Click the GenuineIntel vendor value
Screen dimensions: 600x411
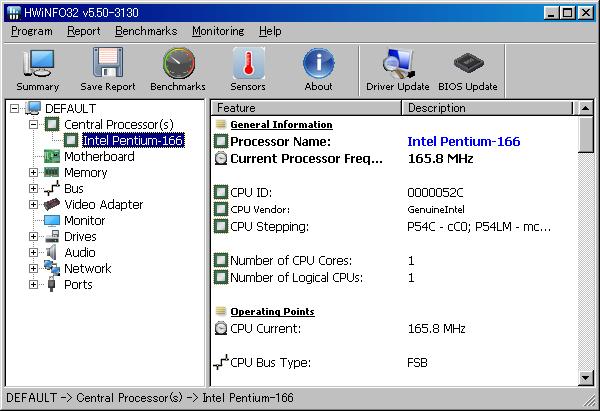tap(436, 209)
